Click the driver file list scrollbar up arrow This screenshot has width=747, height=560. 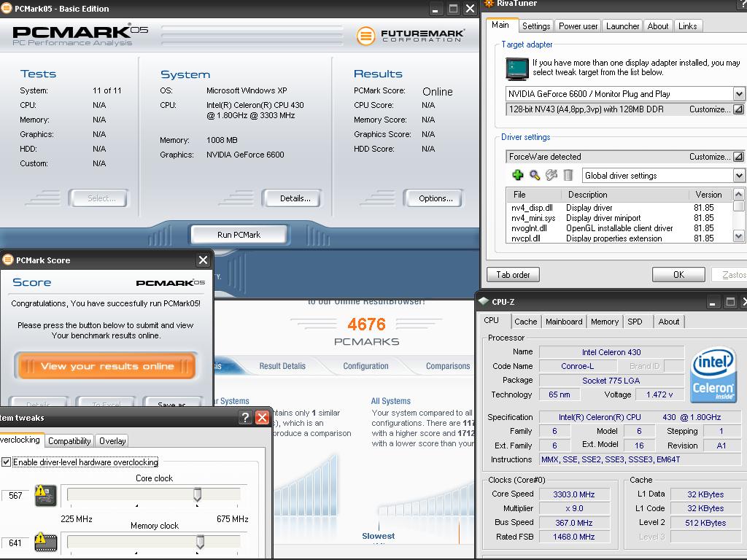(738, 194)
